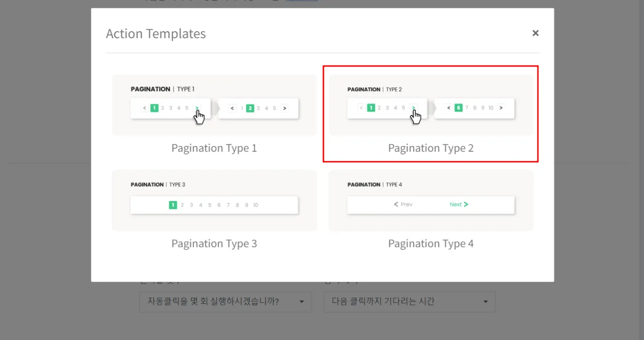Click the Action Templates dialog title
Image resolution: width=644 pixels, height=340 pixels.
[x=156, y=34]
